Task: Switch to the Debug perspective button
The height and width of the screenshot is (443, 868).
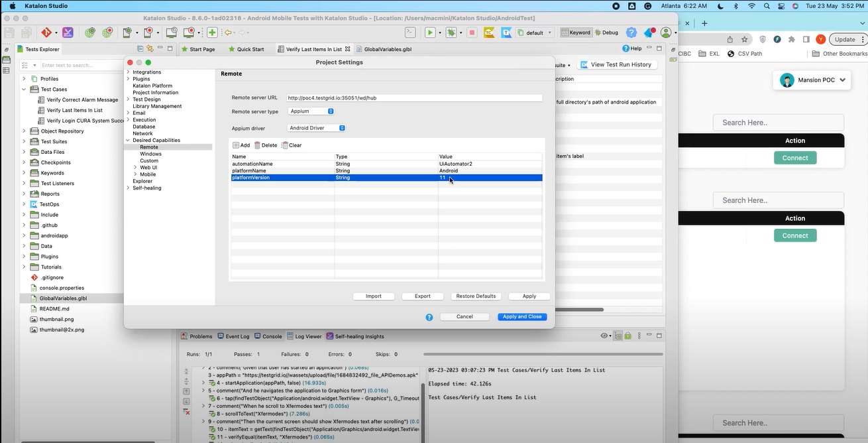Action: [x=606, y=32]
